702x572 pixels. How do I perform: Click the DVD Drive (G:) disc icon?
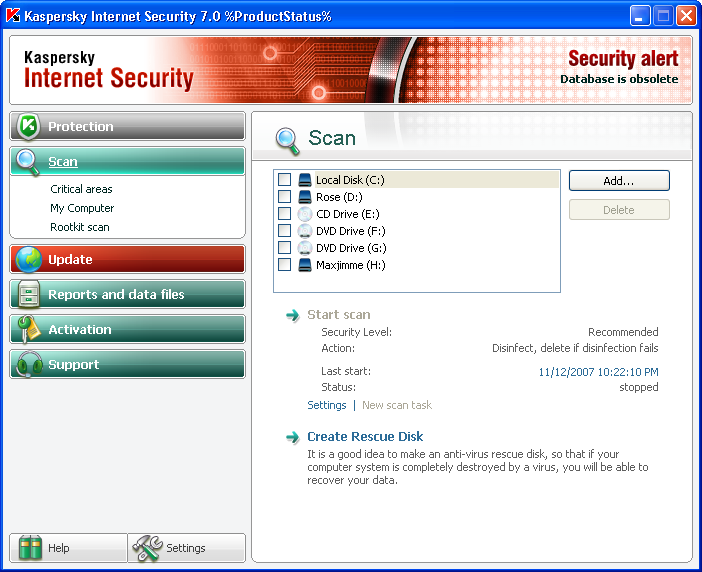pos(305,248)
